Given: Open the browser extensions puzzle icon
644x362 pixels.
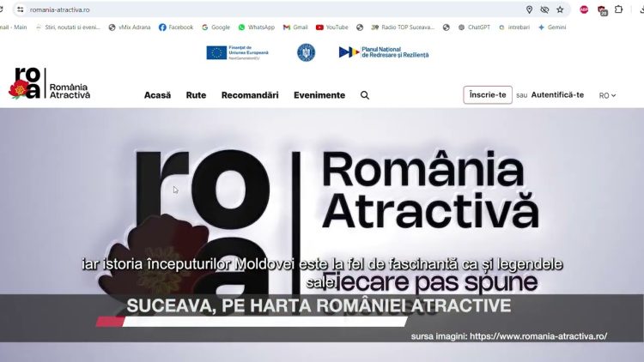Looking at the screenshot, I should click(618, 9).
